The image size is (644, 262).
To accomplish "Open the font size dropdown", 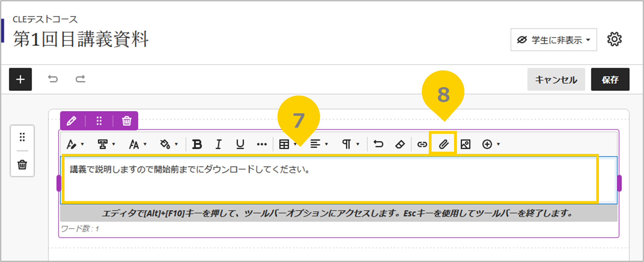I will click(138, 144).
